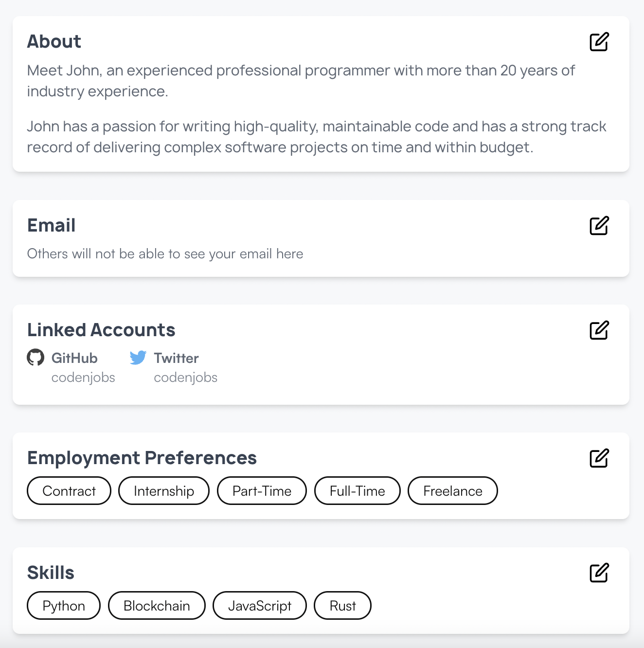
Task: Click the About section heading
Action: [x=54, y=42]
